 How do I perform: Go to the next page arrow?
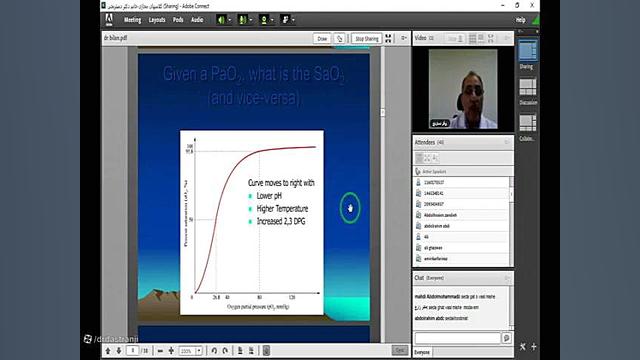tap(119, 351)
